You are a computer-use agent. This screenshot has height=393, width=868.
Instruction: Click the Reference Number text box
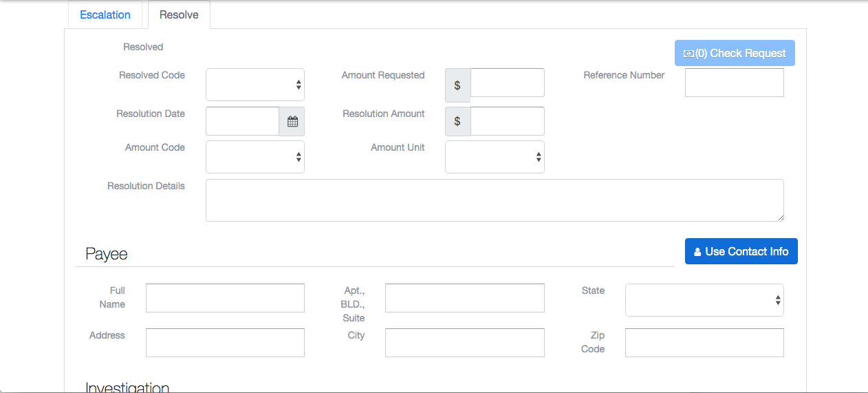point(734,83)
